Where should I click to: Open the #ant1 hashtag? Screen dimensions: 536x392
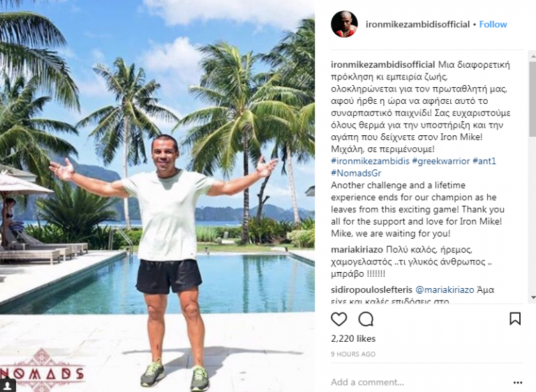tap(486, 161)
